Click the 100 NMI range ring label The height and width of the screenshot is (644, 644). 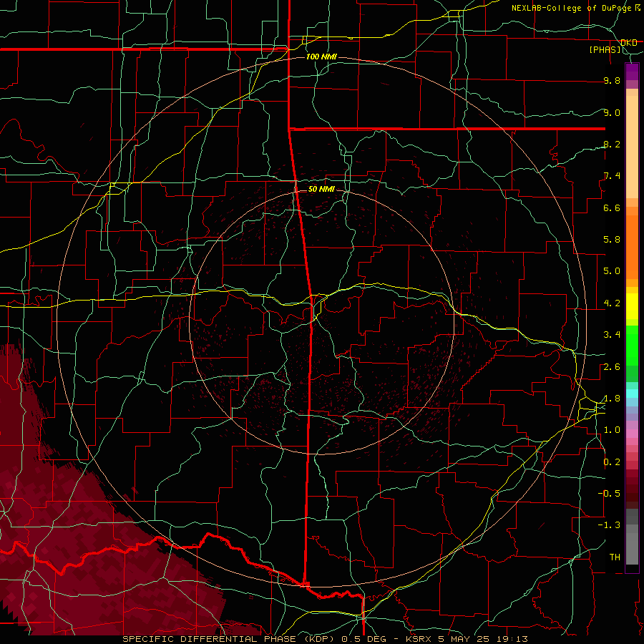tap(321, 57)
